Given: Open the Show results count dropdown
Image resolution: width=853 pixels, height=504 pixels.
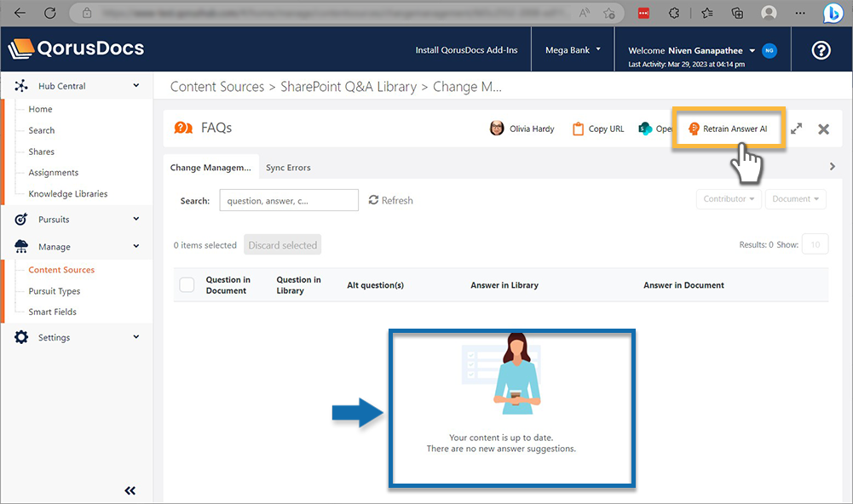Looking at the screenshot, I should [x=815, y=244].
